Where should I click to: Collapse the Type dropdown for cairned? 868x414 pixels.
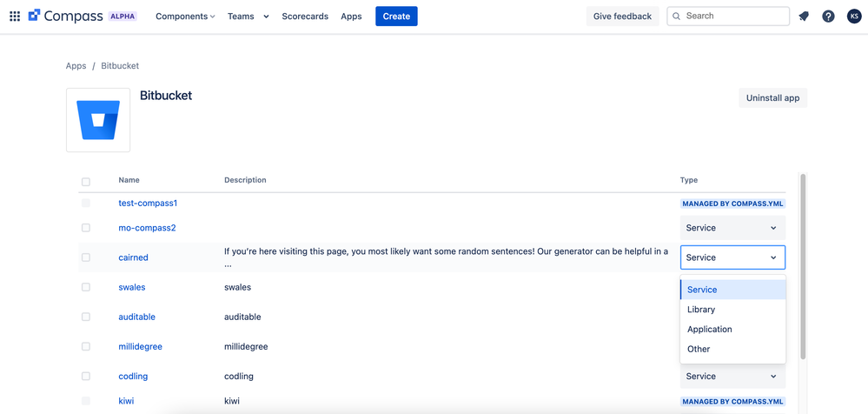(732, 257)
